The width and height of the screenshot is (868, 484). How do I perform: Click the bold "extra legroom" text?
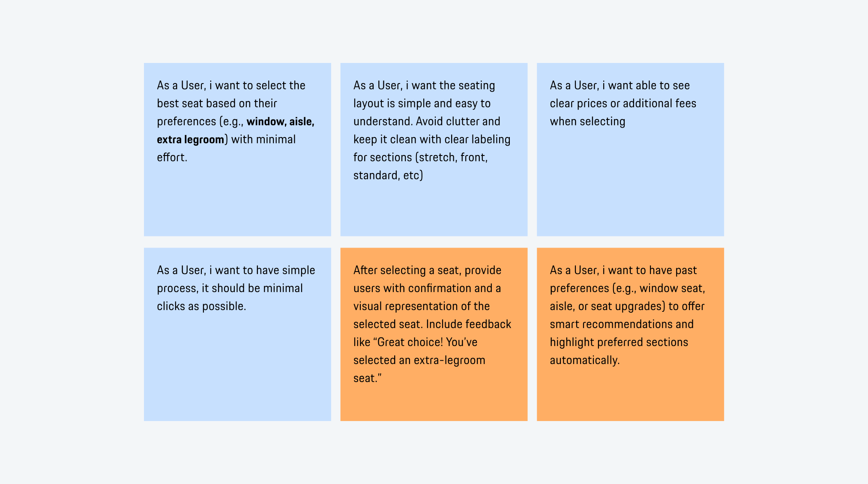191,140
